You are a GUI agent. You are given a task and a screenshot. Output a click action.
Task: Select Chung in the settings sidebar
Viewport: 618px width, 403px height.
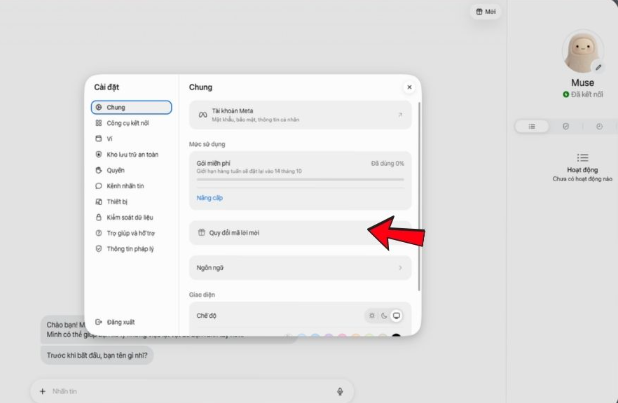click(x=131, y=107)
